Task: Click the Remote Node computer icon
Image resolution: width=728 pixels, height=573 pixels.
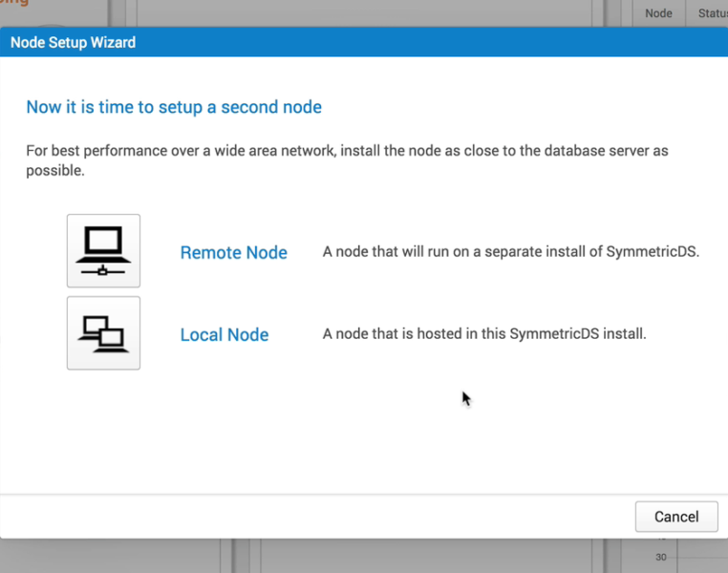Action: point(103,250)
